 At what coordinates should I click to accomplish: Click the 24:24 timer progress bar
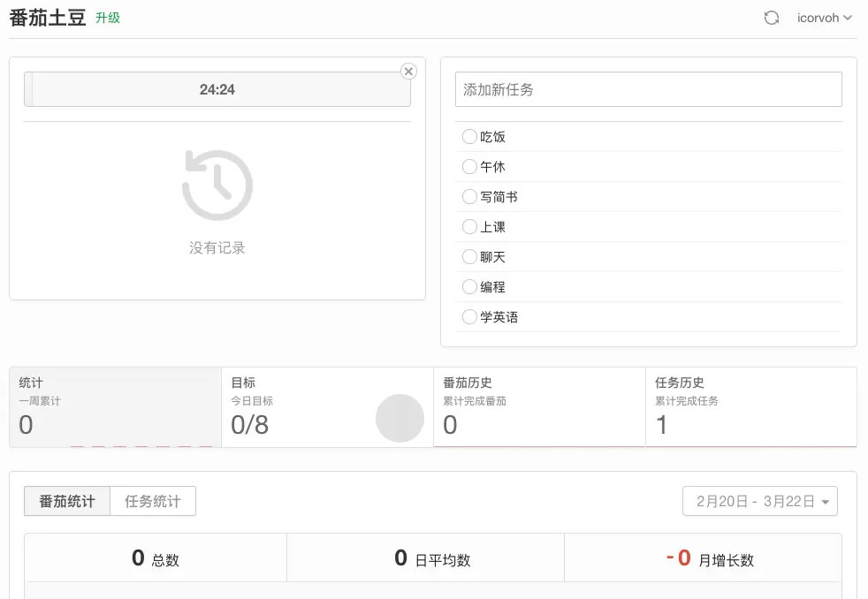point(217,89)
